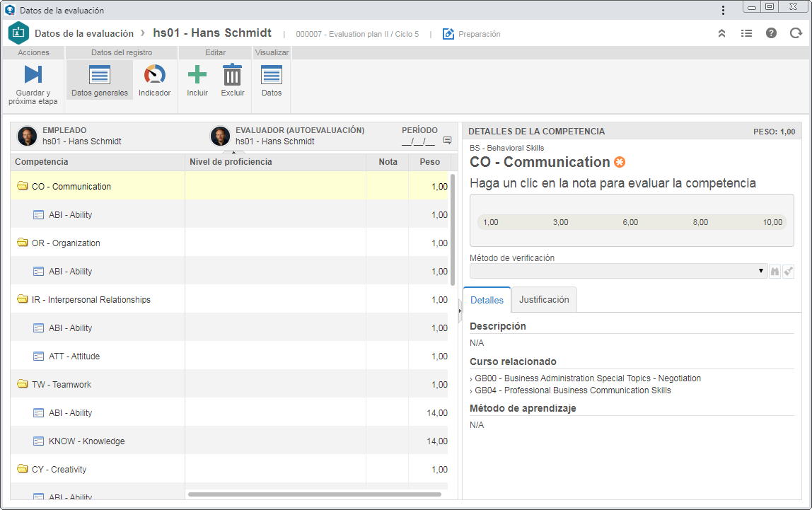This screenshot has height=510, width=812.
Task: Click the help question mark icon
Action: [x=771, y=33]
